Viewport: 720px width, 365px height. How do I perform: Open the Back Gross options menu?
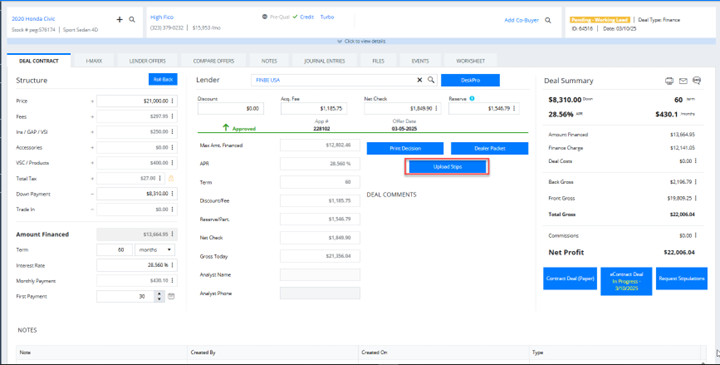tap(696, 182)
